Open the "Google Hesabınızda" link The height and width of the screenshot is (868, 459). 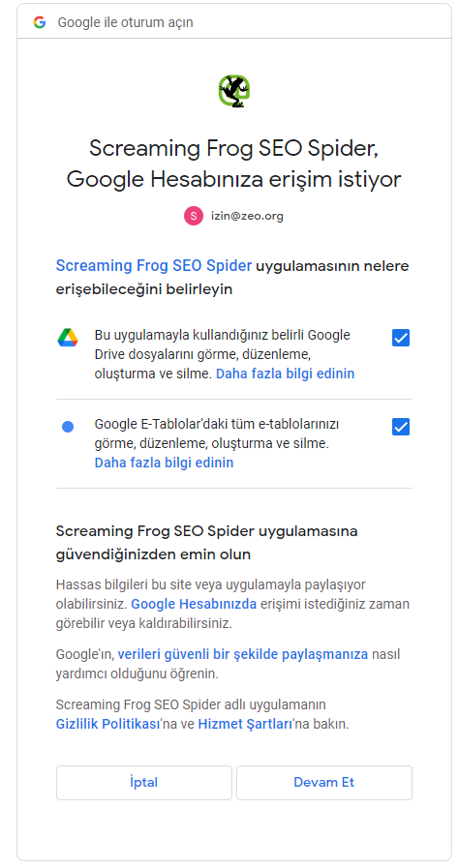pos(194,604)
